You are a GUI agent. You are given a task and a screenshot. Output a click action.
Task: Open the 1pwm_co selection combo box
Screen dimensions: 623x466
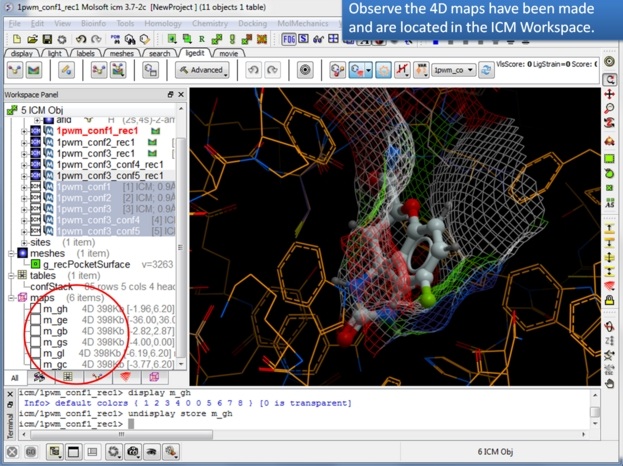click(453, 70)
